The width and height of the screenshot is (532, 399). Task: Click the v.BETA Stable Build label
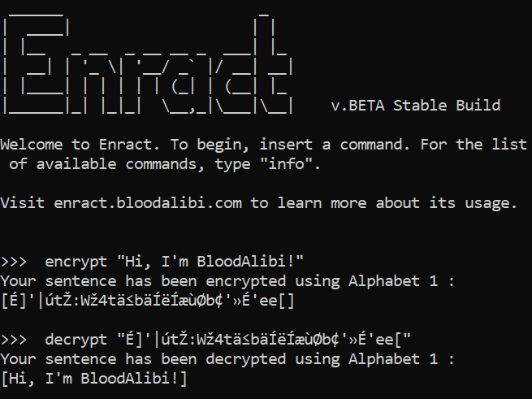click(415, 106)
